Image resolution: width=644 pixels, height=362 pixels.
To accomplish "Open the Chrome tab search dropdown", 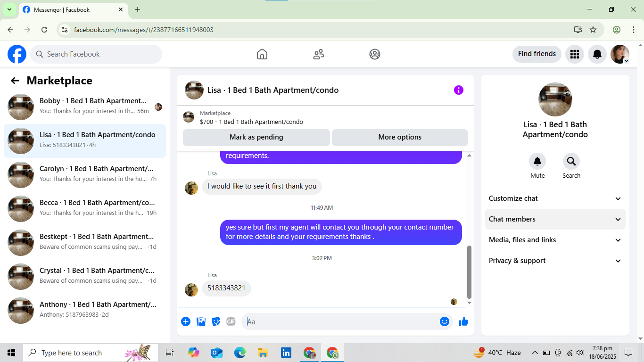I will coord(9,9).
